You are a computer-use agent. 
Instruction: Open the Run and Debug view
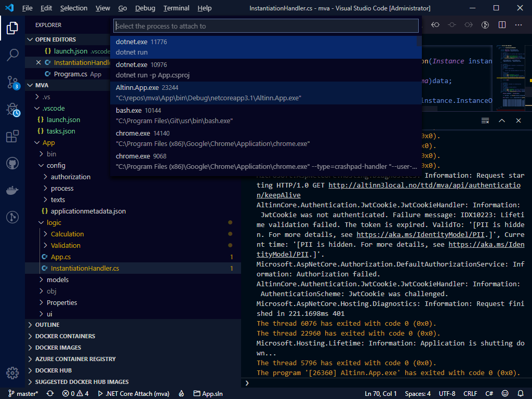click(12, 110)
